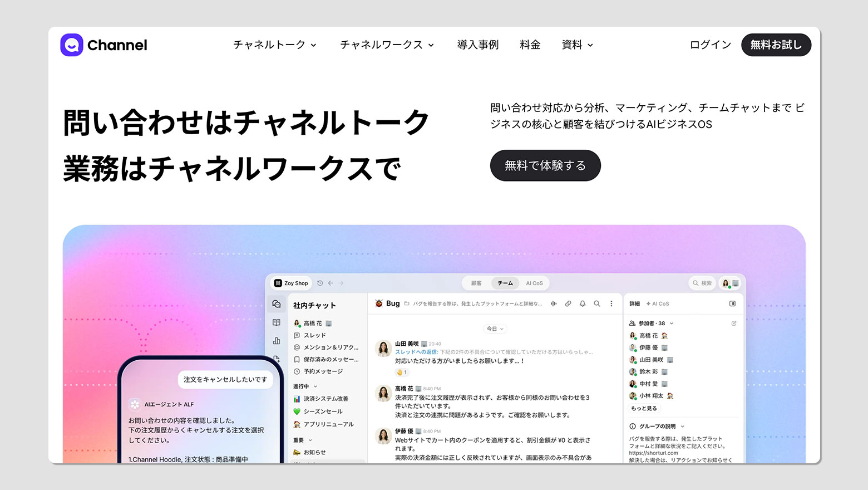Switch to the チーム tab
This screenshot has height=490, width=868.
point(505,283)
